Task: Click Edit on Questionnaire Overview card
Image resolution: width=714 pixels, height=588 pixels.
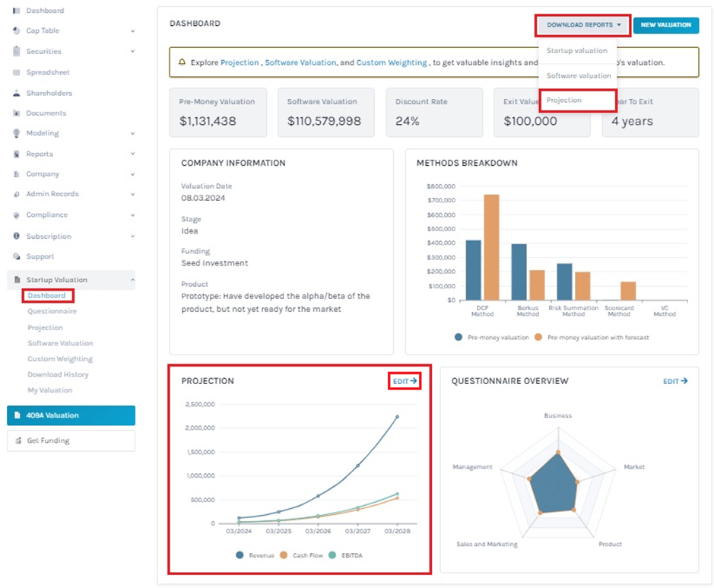Action: (675, 381)
